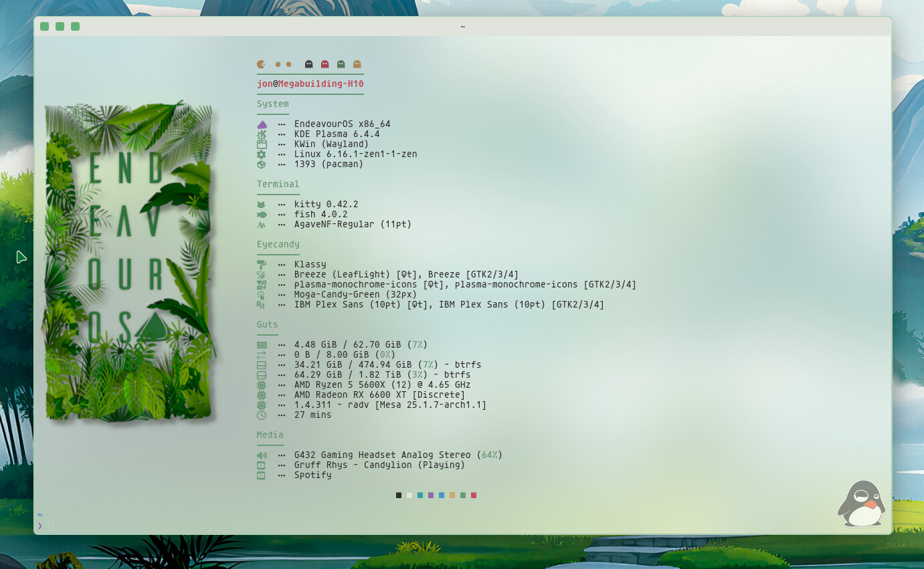Viewport: 924px width, 569px height.
Task: Click the play icon beside Gruff Rhys - Candylion
Action: pos(262,465)
